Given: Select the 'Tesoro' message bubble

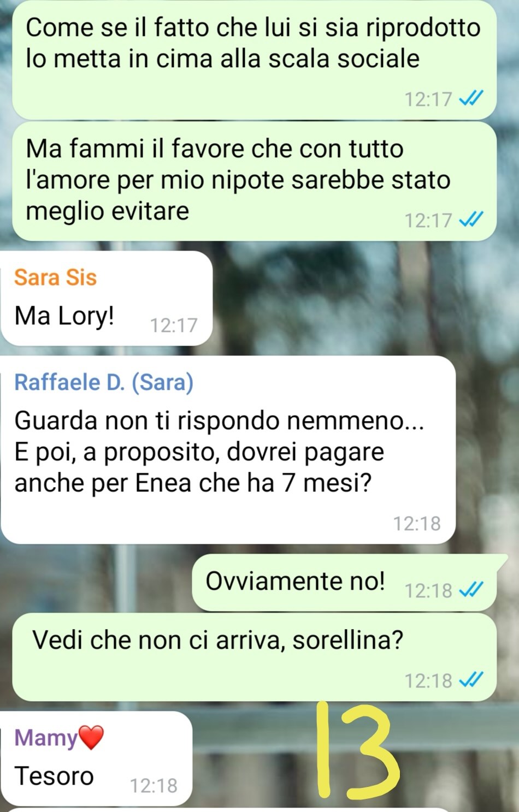Looking at the screenshot, I should click(97, 758).
